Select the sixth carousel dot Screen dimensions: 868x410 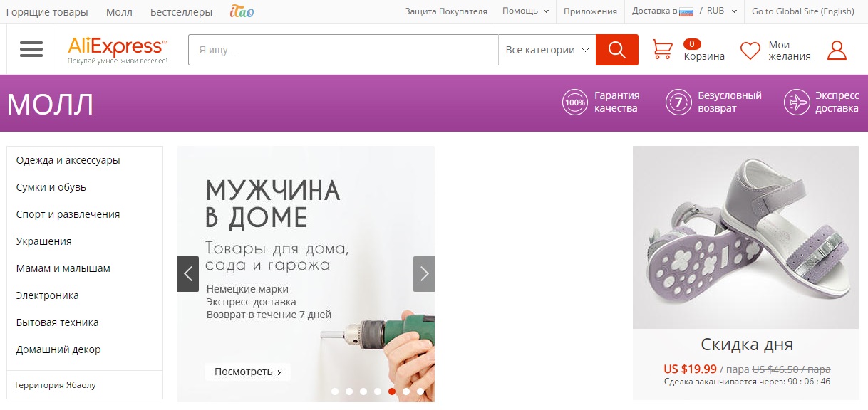click(x=406, y=391)
